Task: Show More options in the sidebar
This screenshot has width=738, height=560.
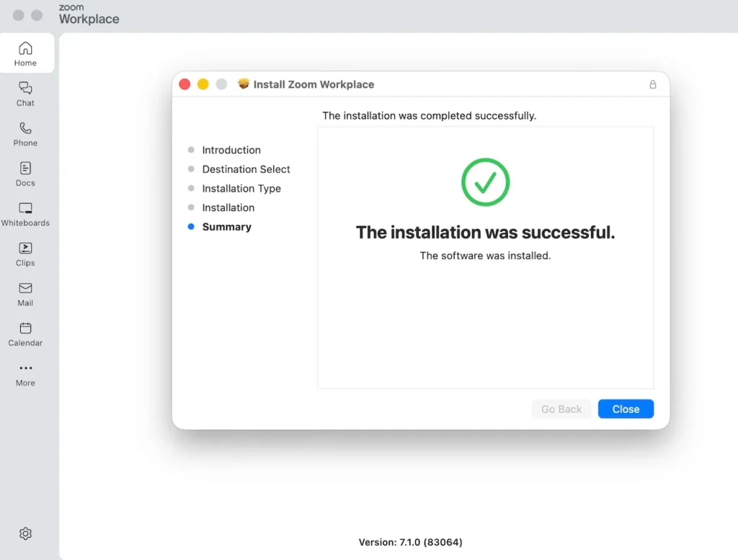Action: coord(25,375)
